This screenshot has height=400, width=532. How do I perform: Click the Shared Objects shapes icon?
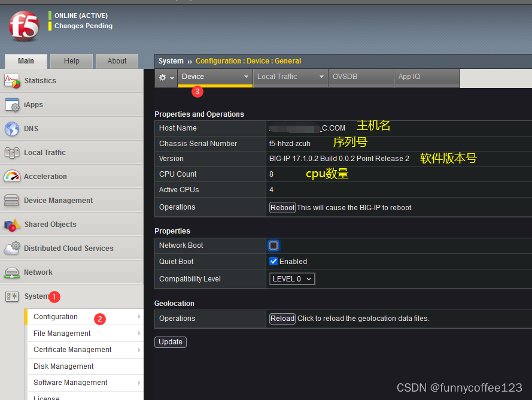click(x=12, y=225)
